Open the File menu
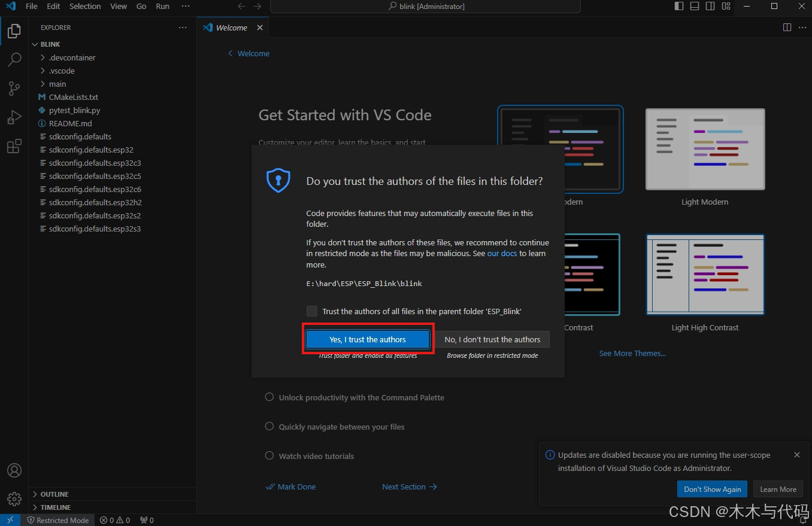Viewport: 812px width, 526px height. coord(31,6)
